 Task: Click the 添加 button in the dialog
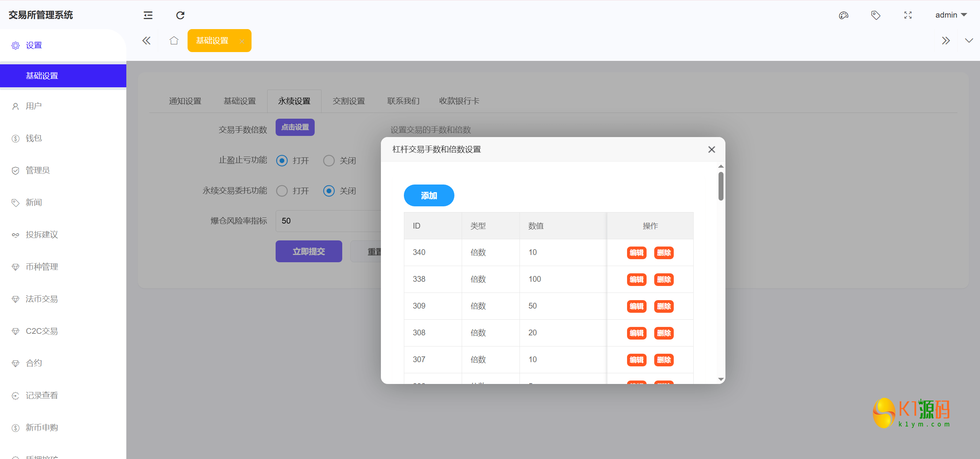tap(429, 195)
